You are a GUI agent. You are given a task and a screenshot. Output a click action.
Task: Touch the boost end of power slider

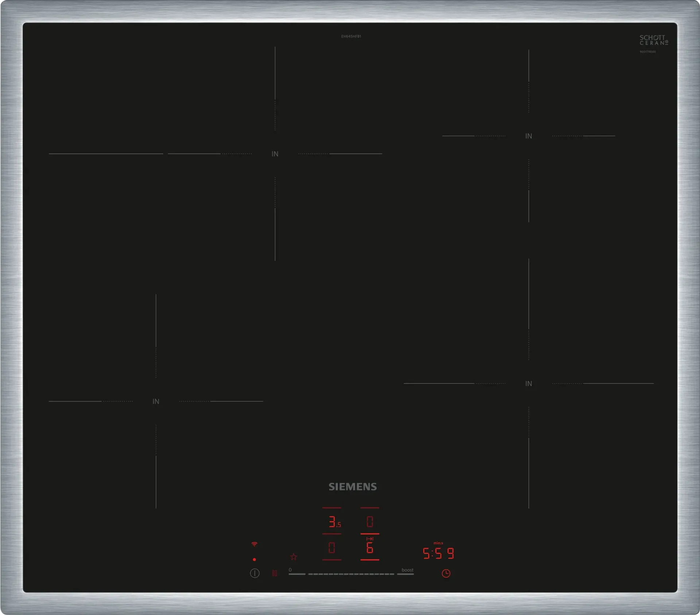click(x=405, y=574)
